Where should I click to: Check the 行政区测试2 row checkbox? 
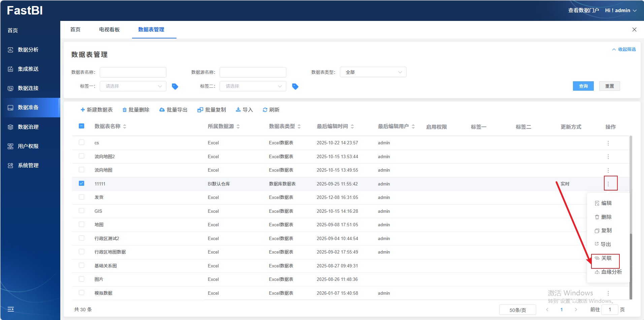tap(82, 238)
